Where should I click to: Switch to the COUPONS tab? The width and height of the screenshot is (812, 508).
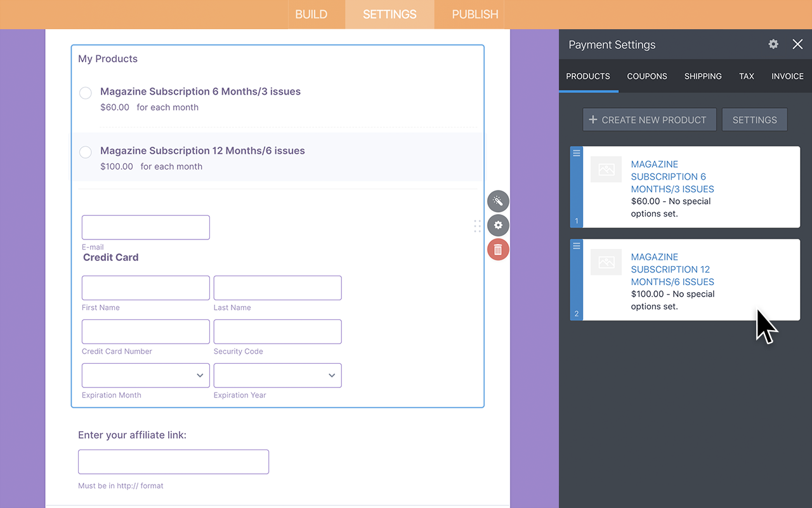click(x=646, y=76)
